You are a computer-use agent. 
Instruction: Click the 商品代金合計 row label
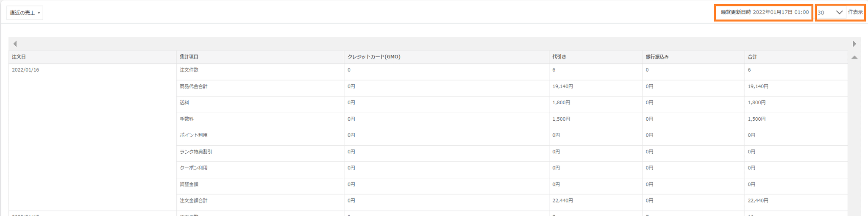point(194,86)
